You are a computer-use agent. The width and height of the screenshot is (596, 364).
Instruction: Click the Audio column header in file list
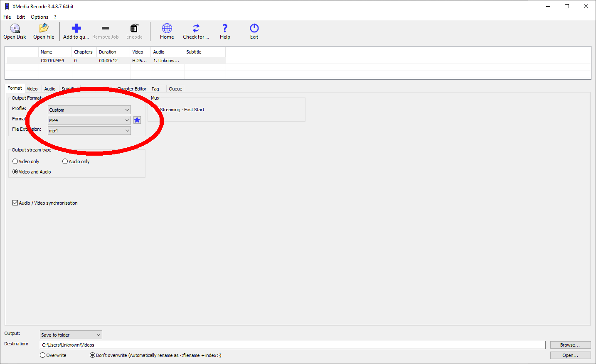(x=167, y=52)
